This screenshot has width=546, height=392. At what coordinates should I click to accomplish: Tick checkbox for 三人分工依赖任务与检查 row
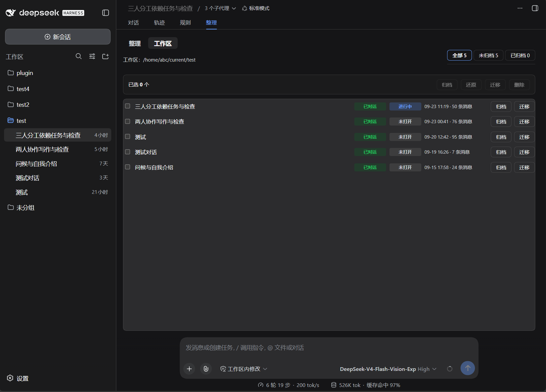[128, 106]
